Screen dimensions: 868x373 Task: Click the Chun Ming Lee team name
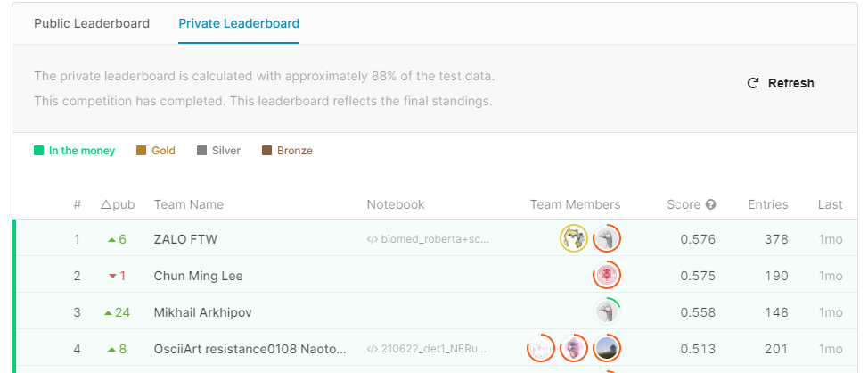pyautogui.click(x=198, y=276)
